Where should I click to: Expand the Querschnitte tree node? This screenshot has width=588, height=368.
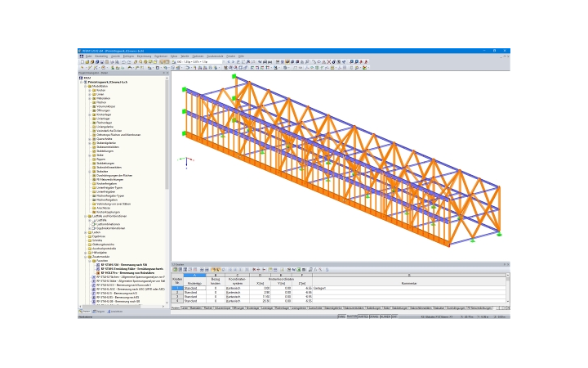coord(90,139)
